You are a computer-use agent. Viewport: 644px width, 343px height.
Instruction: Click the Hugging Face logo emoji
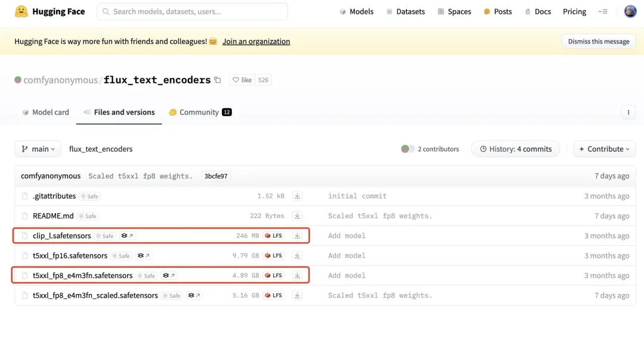tap(21, 11)
